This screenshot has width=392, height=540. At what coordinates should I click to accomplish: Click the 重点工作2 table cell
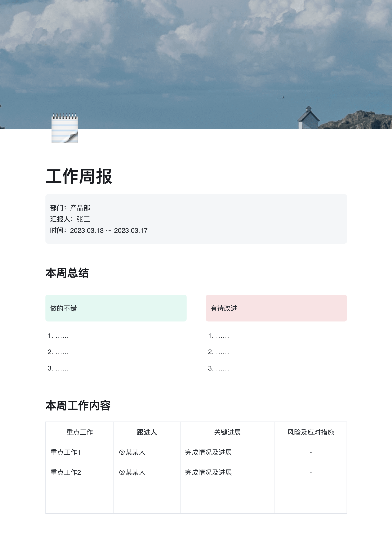[80, 472]
